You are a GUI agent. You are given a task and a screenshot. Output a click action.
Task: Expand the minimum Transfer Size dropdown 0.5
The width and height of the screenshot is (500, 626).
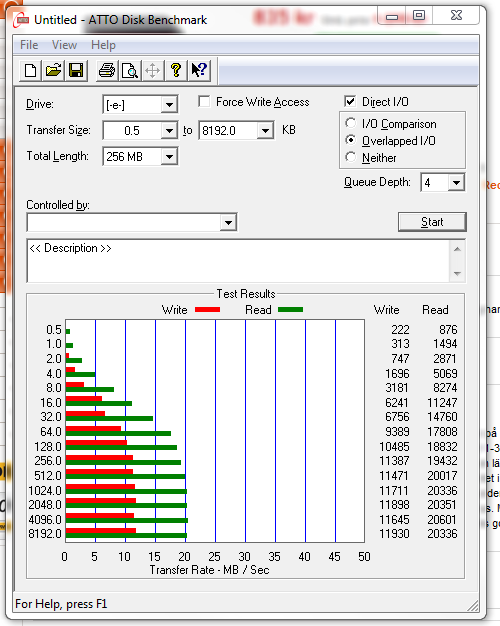[x=169, y=131]
